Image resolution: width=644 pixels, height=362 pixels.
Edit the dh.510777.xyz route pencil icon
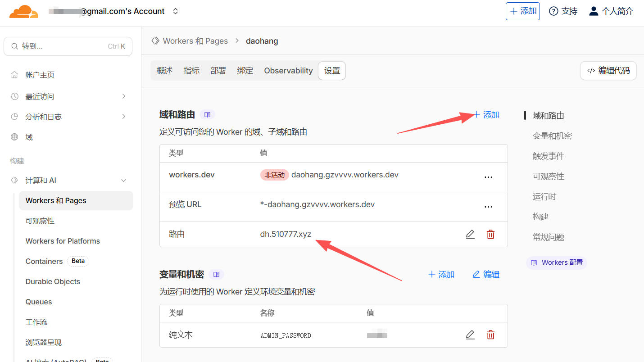[x=470, y=234]
